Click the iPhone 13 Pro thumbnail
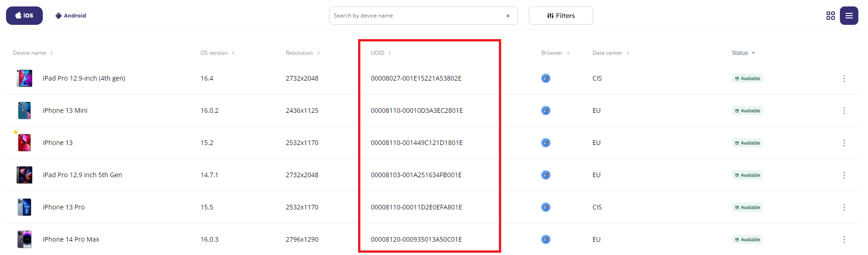The height and width of the screenshot is (255, 868). point(24,207)
